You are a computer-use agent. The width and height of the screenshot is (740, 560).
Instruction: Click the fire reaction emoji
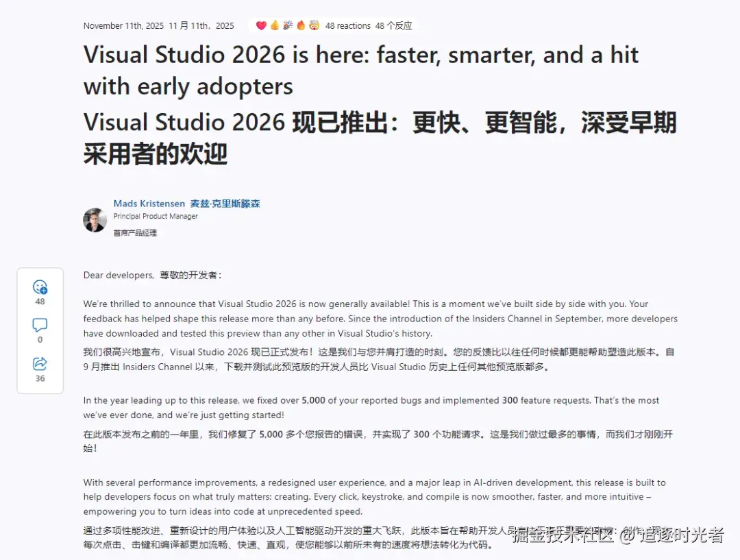pyautogui.click(x=301, y=25)
